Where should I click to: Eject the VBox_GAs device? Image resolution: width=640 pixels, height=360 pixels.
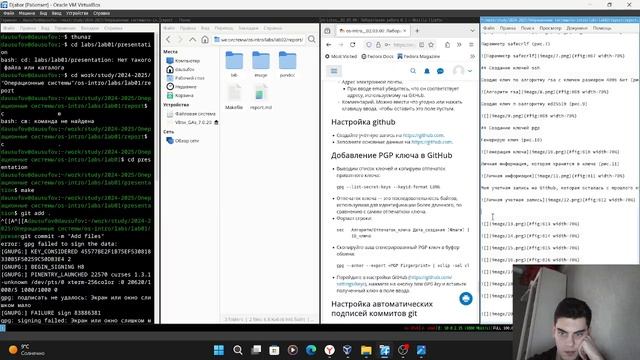point(216,122)
